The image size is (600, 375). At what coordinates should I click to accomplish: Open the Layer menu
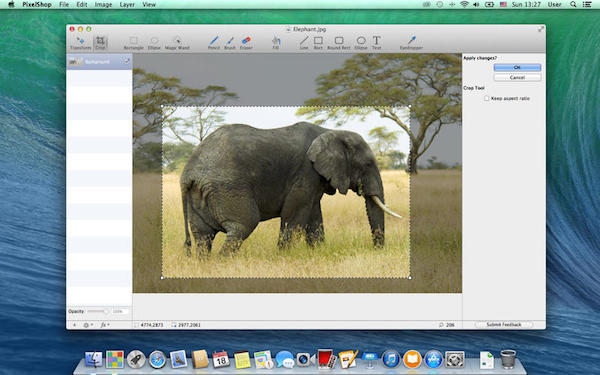127,5
